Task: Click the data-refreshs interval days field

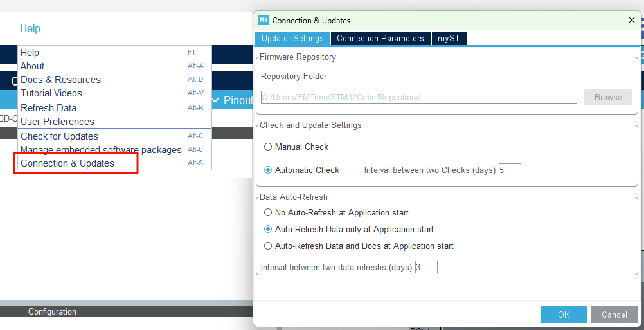Action: click(425, 267)
